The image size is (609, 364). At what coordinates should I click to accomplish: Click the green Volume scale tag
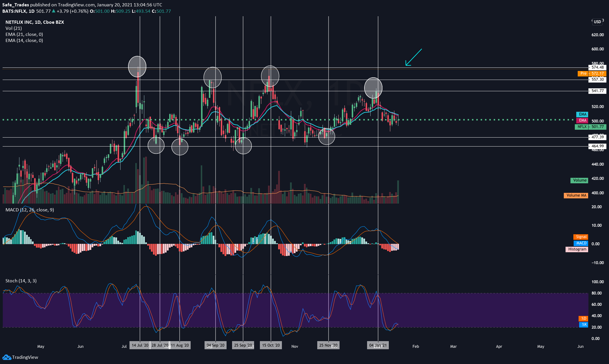tap(579, 180)
